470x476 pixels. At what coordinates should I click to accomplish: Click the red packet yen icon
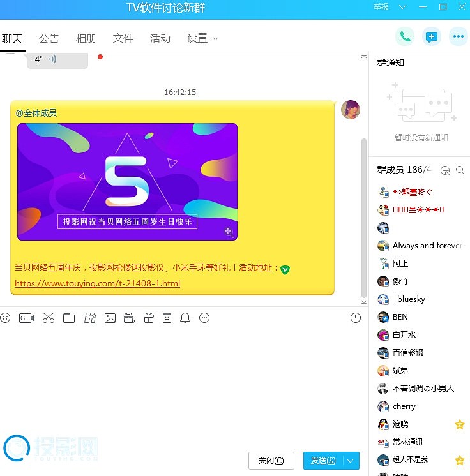pyautogui.click(x=167, y=318)
